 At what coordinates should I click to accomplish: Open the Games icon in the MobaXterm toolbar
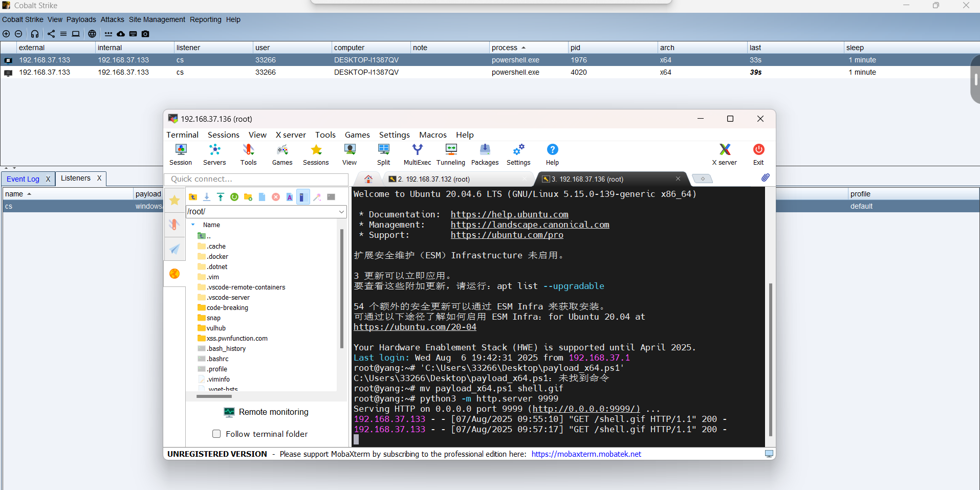point(282,154)
